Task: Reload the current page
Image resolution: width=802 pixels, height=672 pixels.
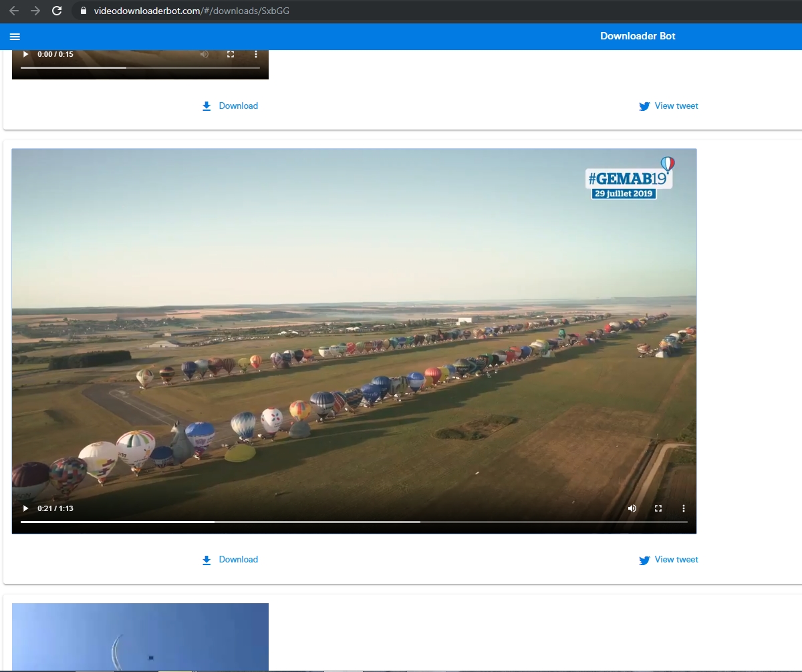Action: pyautogui.click(x=57, y=11)
